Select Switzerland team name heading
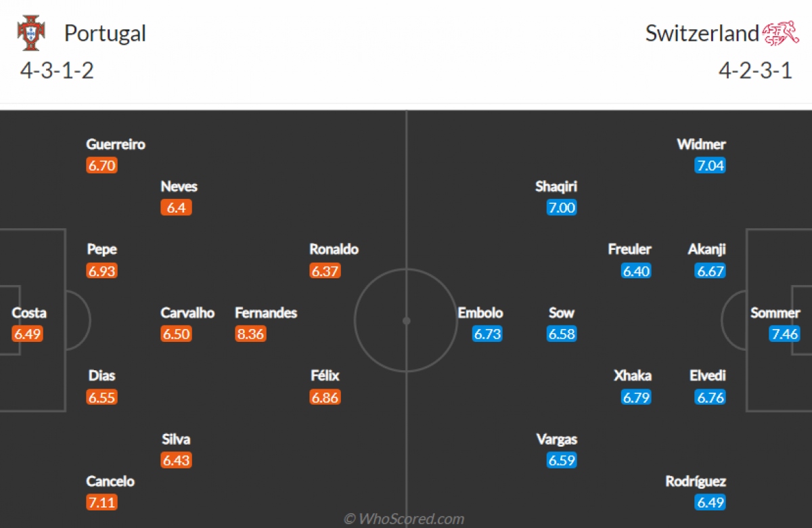Image resolution: width=812 pixels, height=528 pixels. click(x=702, y=33)
